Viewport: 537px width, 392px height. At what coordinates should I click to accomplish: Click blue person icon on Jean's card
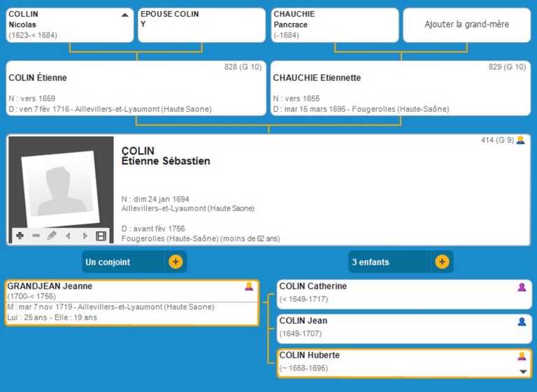click(x=522, y=321)
